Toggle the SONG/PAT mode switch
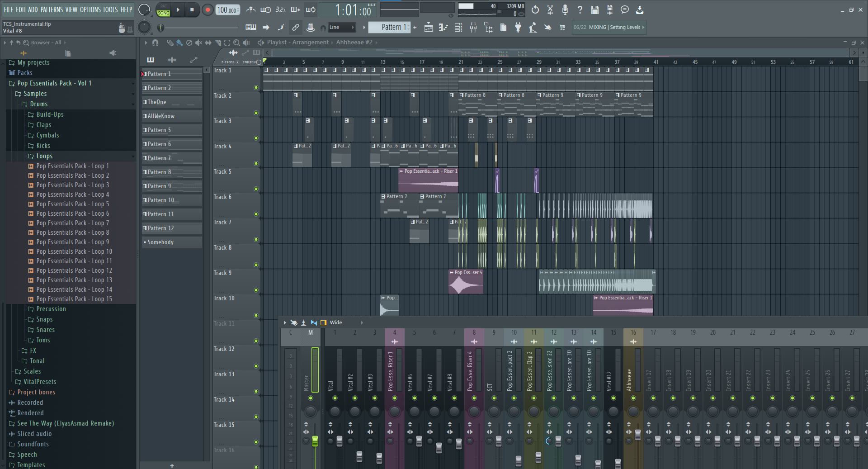The height and width of the screenshot is (469, 868). 163,10
